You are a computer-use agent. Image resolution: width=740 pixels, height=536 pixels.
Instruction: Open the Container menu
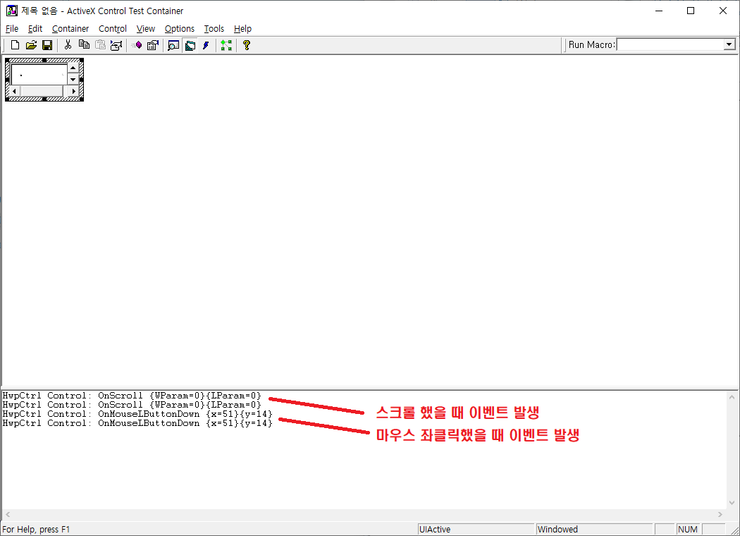pos(70,29)
